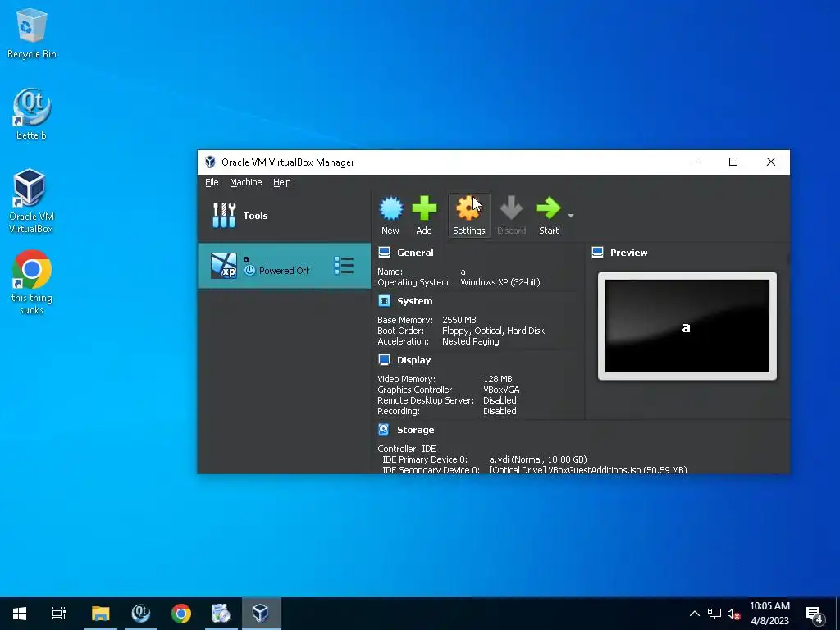Click the Preview section header

click(x=628, y=253)
